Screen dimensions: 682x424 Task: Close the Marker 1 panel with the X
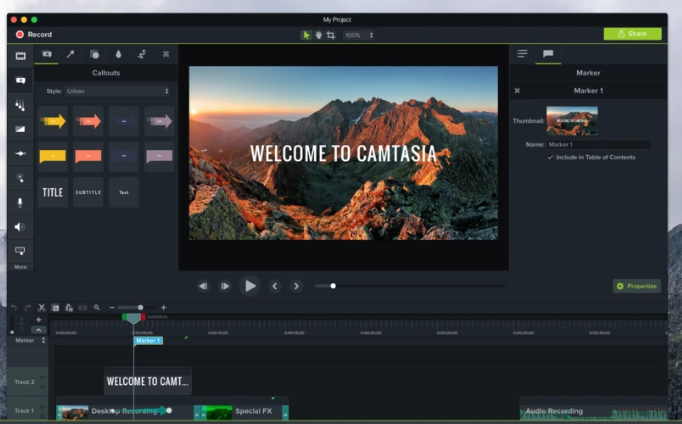pyautogui.click(x=517, y=90)
